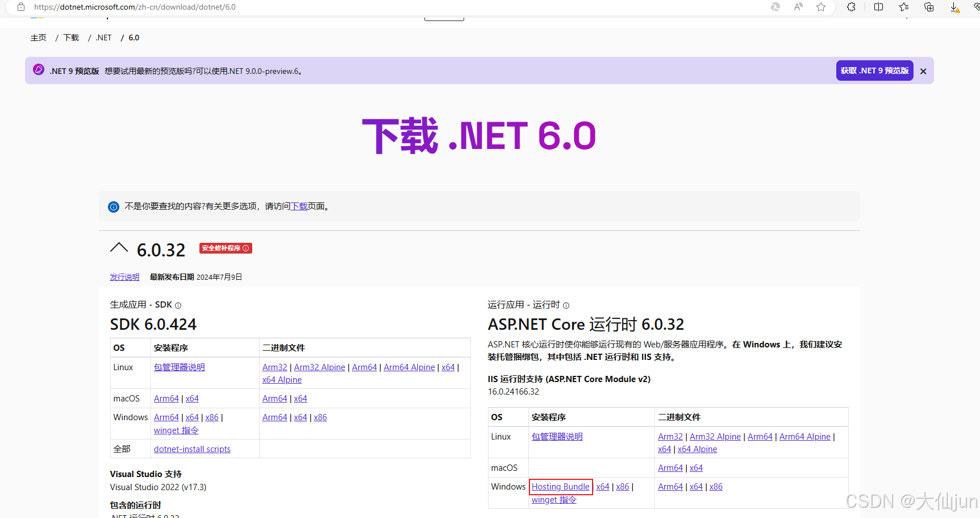
Task: Open the Downloads icon in the toolbar
Action: 954,7
